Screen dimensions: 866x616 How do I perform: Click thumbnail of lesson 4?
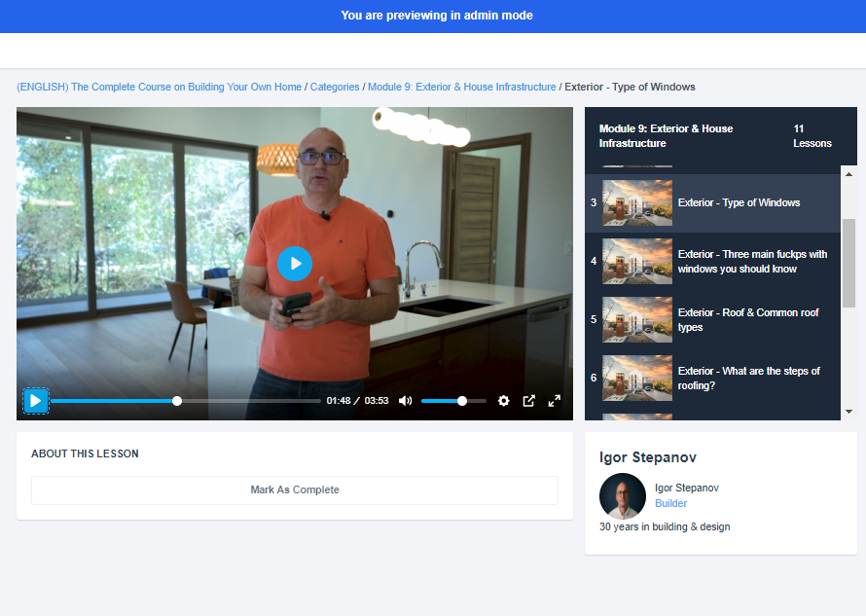point(636,262)
